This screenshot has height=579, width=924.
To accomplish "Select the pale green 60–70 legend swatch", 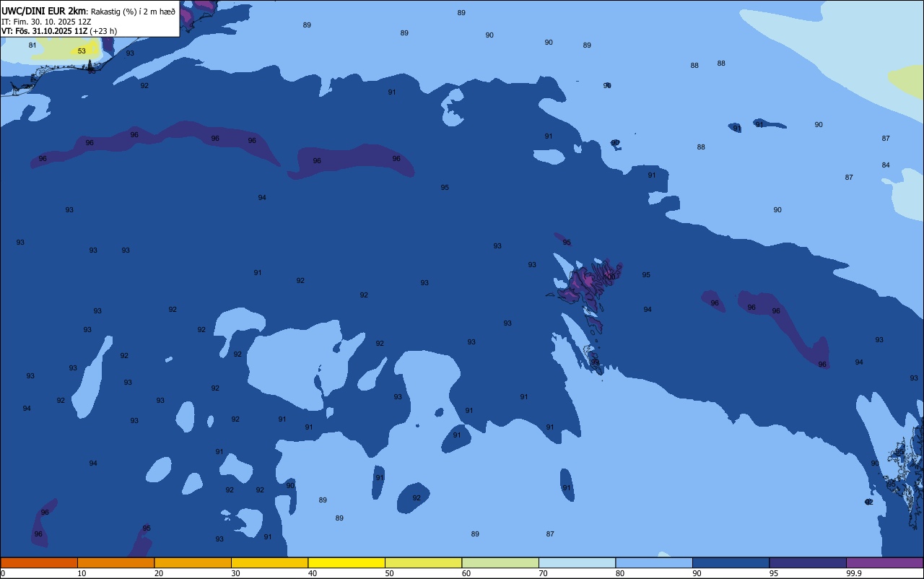I will click(500, 562).
